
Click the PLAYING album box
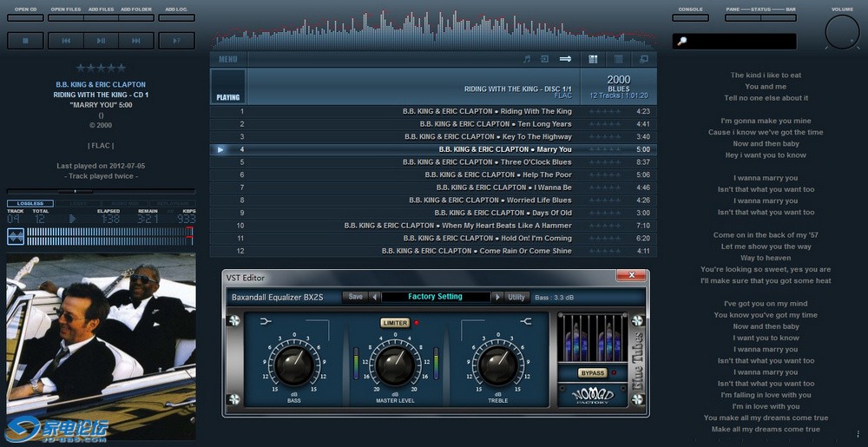228,86
